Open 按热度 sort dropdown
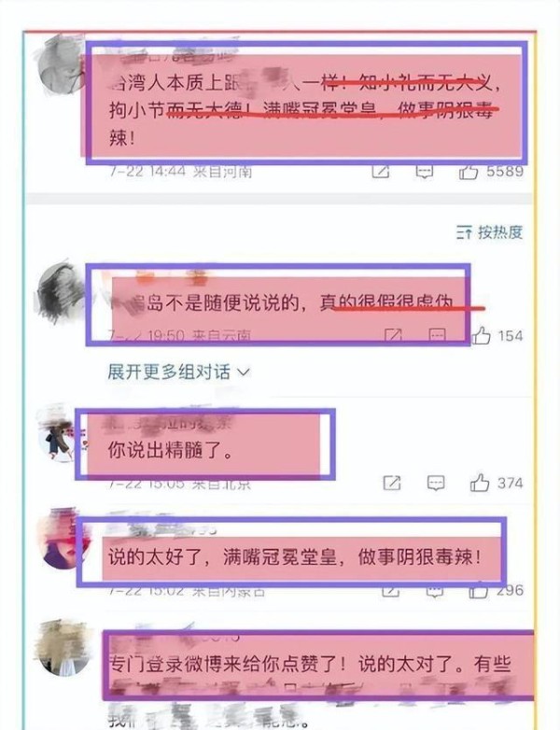560x730 pixels. point(490,232)
